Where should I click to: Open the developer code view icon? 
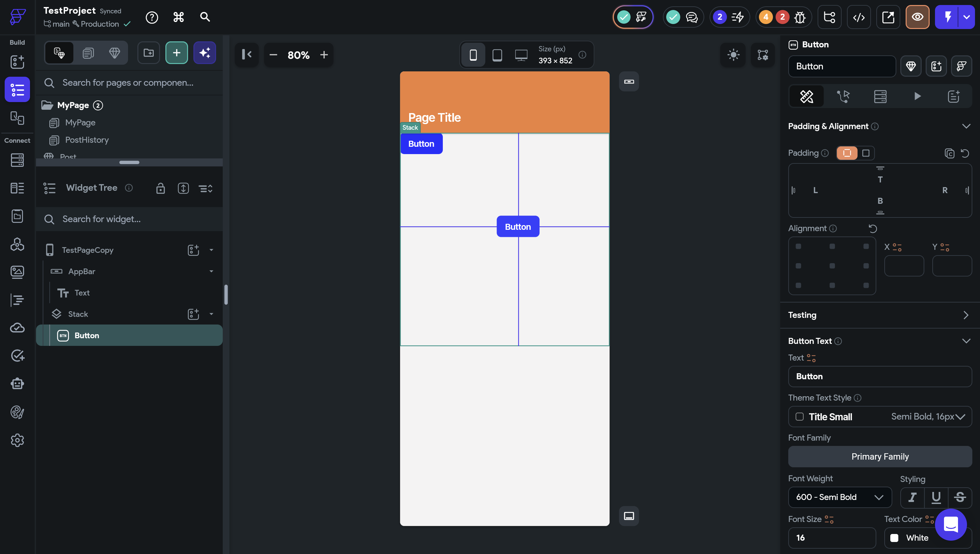click(859, 17)
